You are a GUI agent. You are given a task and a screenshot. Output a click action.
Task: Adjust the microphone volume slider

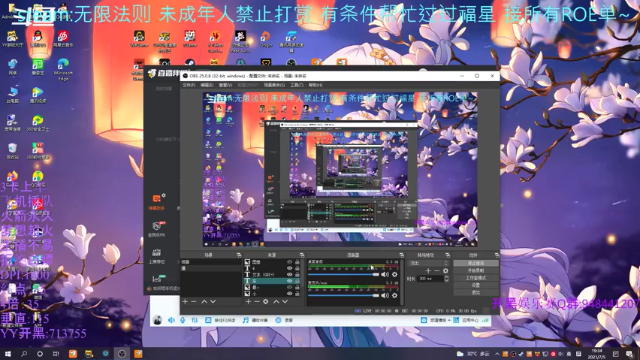(x=344, y=295)
